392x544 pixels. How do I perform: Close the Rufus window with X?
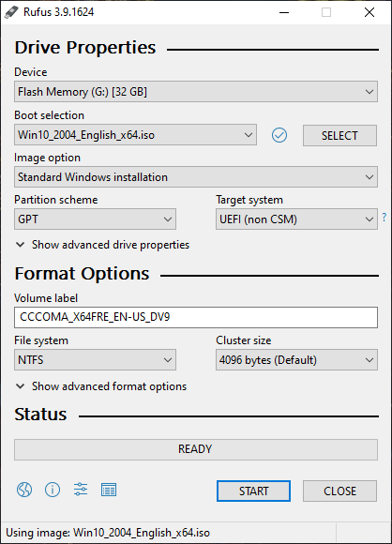coord(369,12)
